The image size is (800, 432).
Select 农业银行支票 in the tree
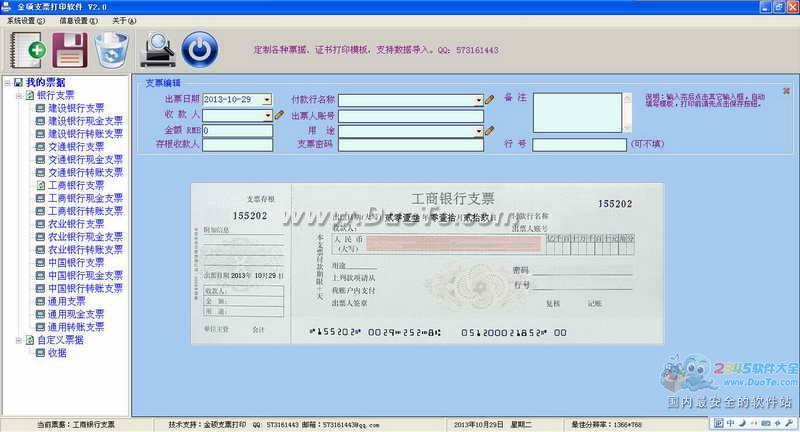pyautogui.click(x=76, y=224)
